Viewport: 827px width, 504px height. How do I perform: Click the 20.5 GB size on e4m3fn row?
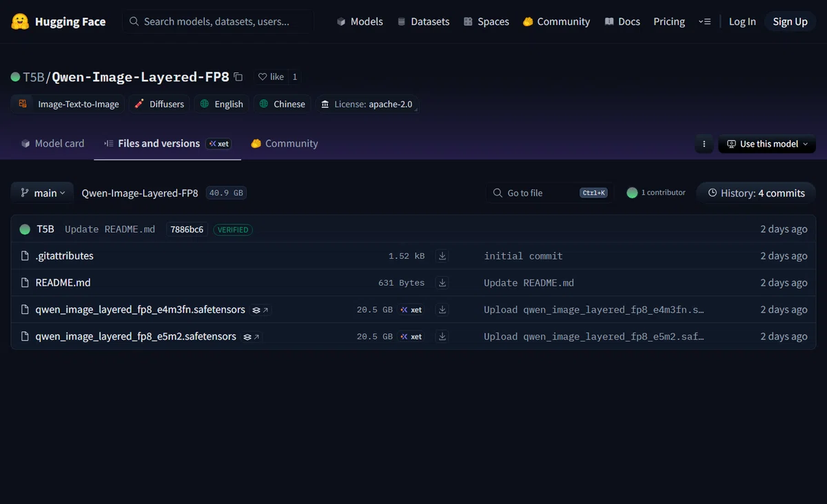(375, 310)
